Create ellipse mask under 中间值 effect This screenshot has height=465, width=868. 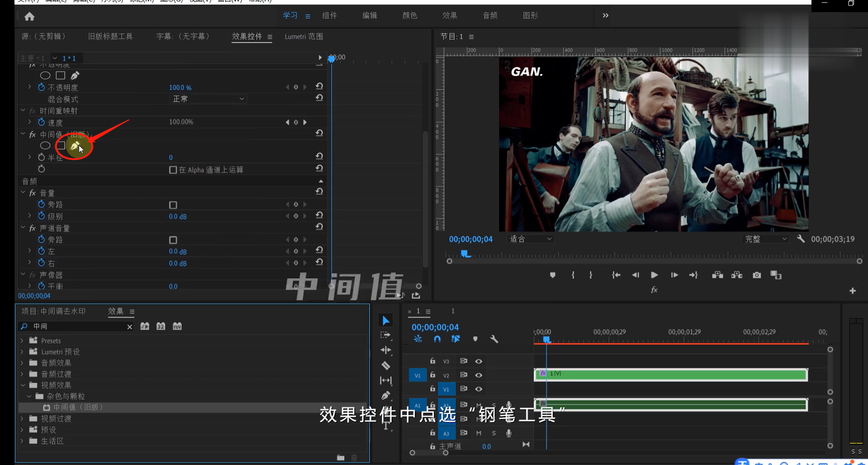point(45,146)
